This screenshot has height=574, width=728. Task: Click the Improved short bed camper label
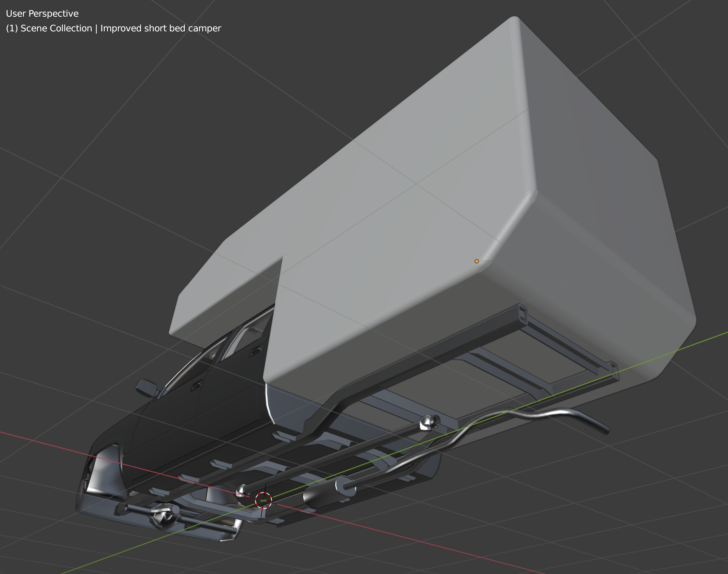click(x=161, y=28)
